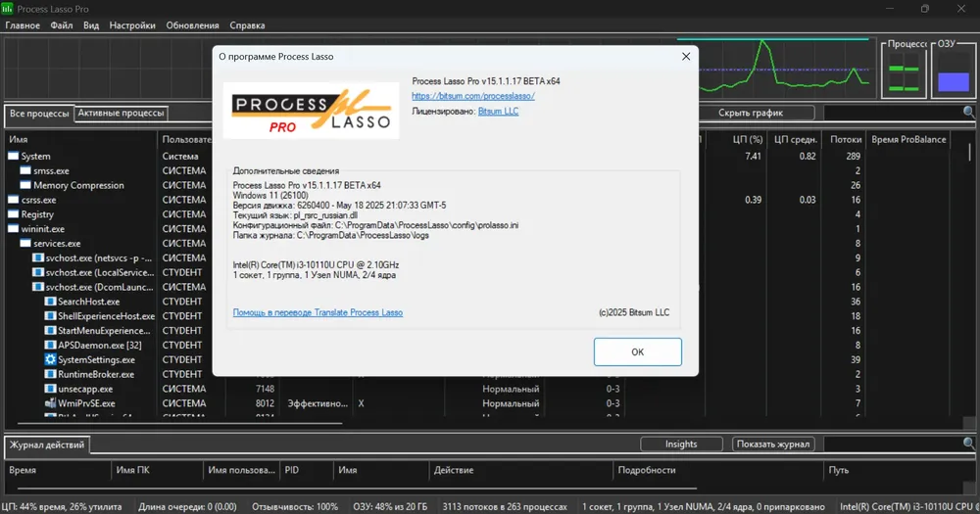Image resolution: width=980 pixels, height=514 pixels.
Task: Click the Путь column header in the log
Action: [900, 470]
